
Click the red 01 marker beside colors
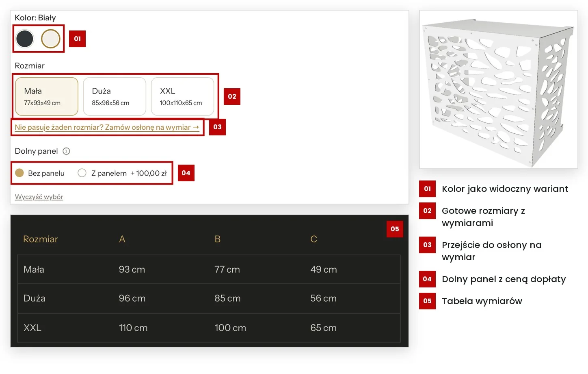(77, 39)
